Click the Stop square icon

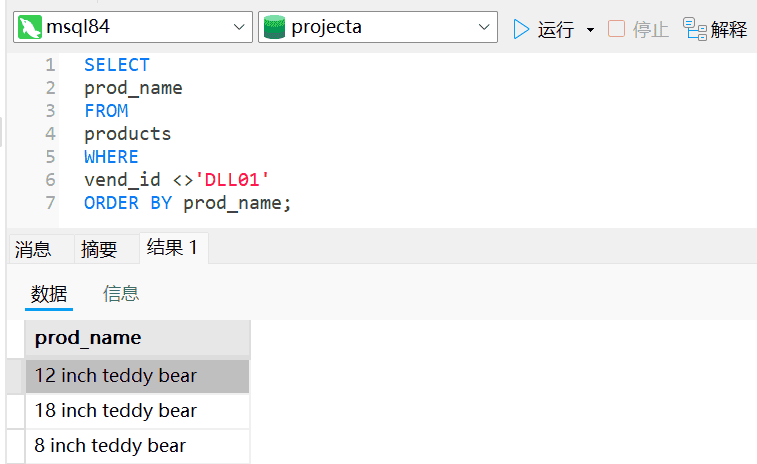point(616,28)
